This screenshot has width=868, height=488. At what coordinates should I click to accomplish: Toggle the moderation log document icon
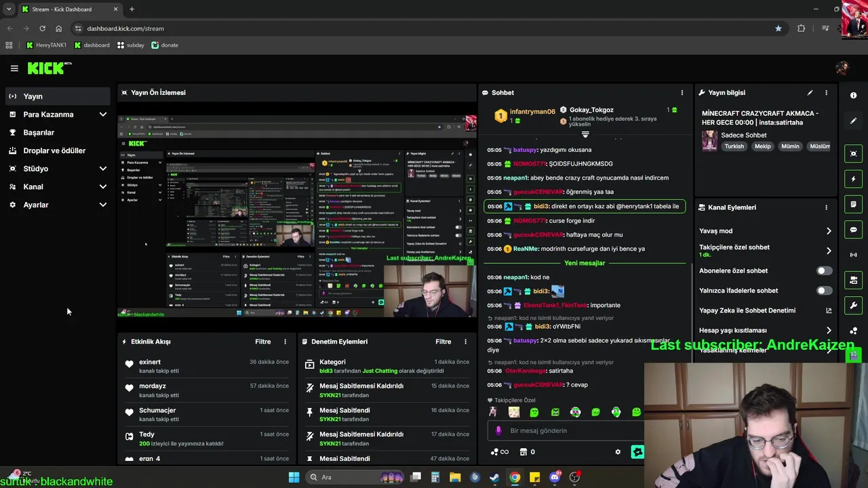853,204
